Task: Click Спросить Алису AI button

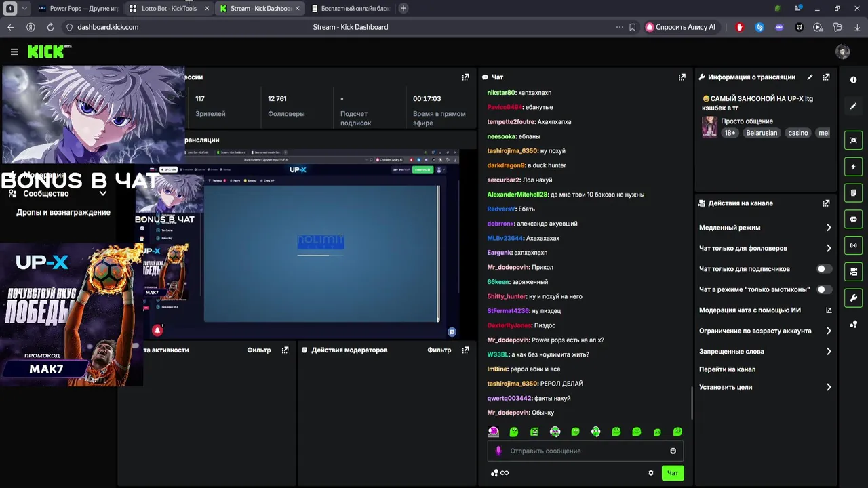Action: [x=680, y=27]
